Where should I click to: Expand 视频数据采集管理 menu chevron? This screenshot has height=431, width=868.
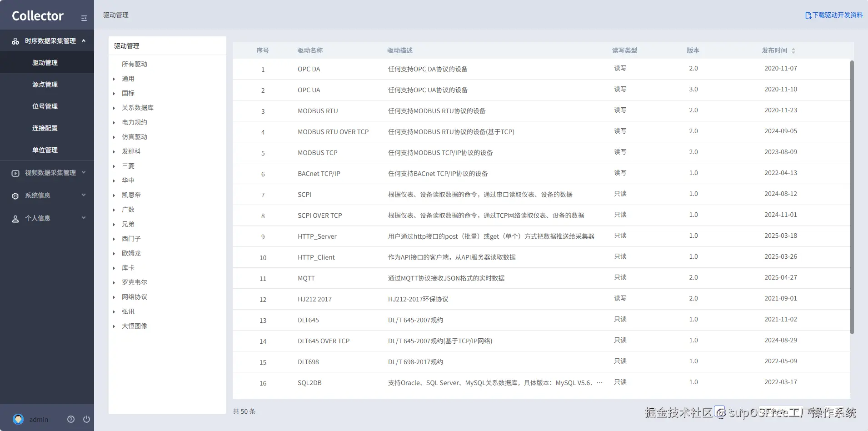(x=84, y=172)
